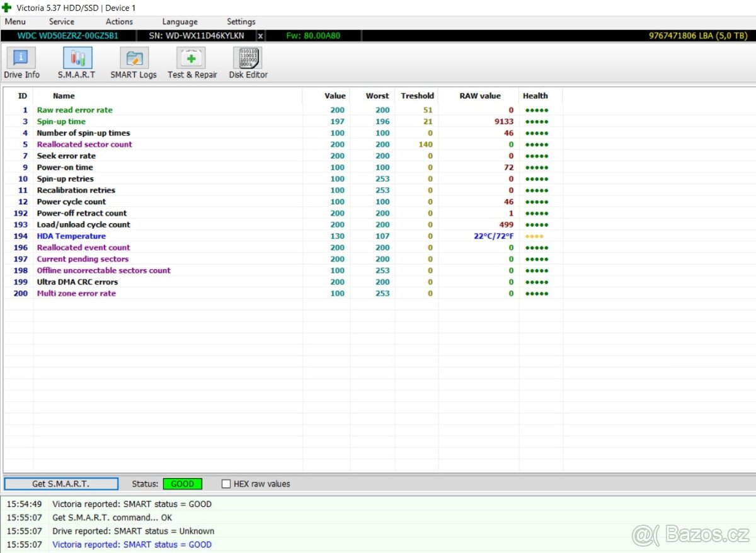Select Offline uncorrectable sectors count row
This screenshot has width=756, height=553.
click(283, 271)
